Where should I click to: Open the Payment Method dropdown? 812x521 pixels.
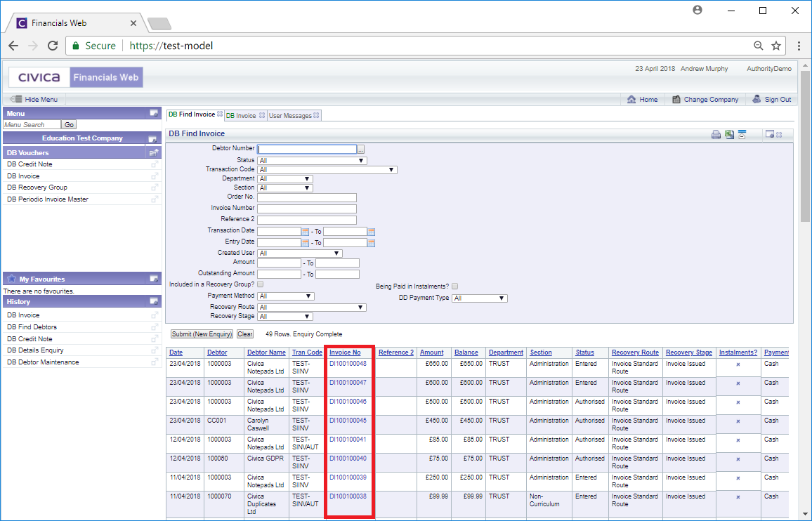286,296
